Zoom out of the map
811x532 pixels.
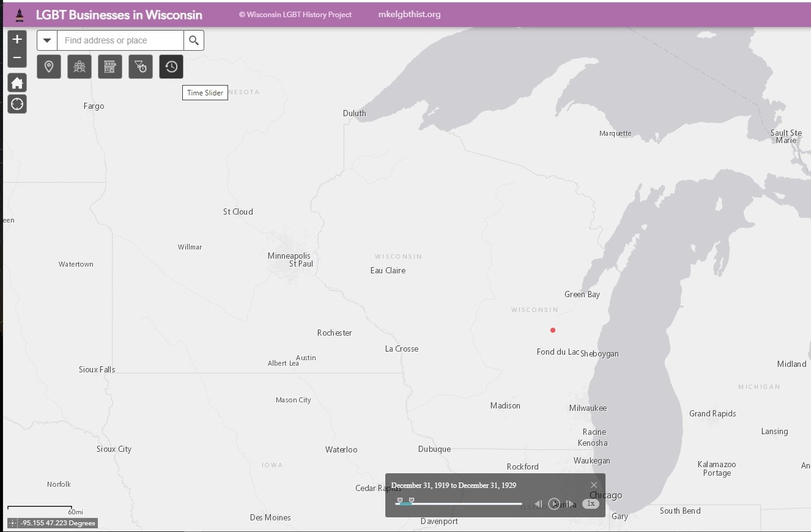click(17, 58)
